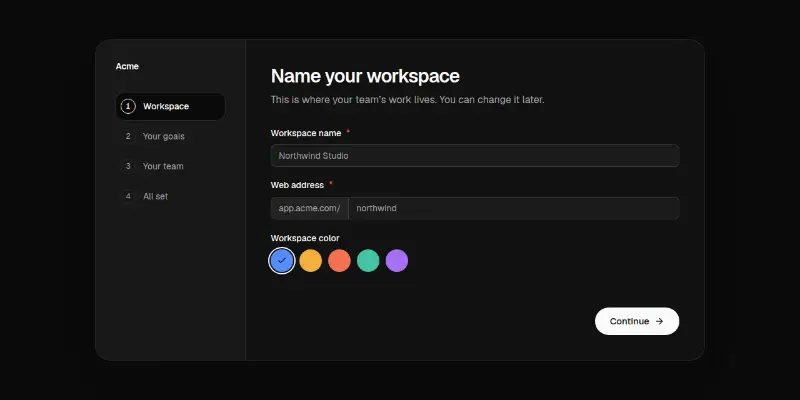
Task: Go to the Your goals step
Action: click(x=170, y=136)
